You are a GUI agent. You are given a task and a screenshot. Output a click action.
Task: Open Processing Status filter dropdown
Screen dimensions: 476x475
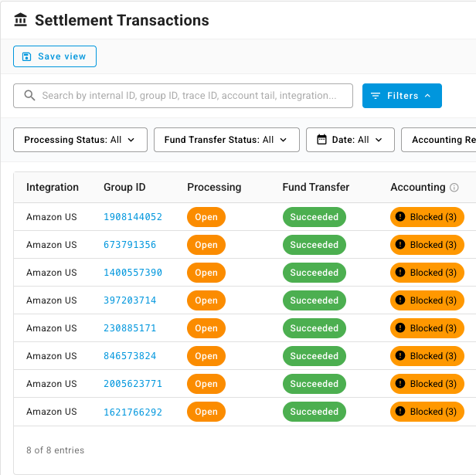point(80,140)
